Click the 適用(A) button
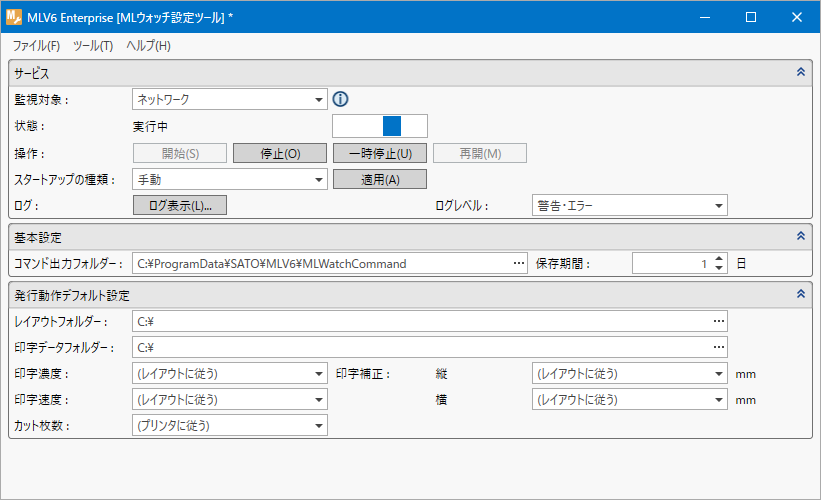 point(380,179)
